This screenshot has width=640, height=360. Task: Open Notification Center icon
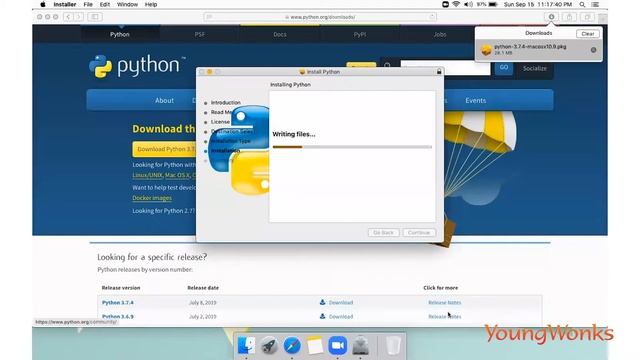coord(596,4)
